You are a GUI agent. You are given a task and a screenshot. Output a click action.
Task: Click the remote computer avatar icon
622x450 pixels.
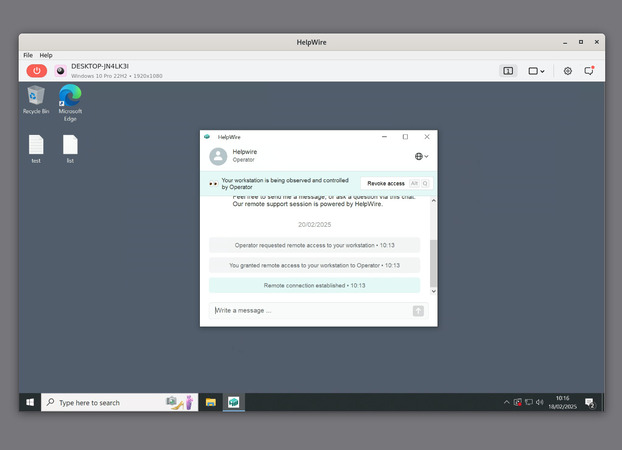[60, 71]
